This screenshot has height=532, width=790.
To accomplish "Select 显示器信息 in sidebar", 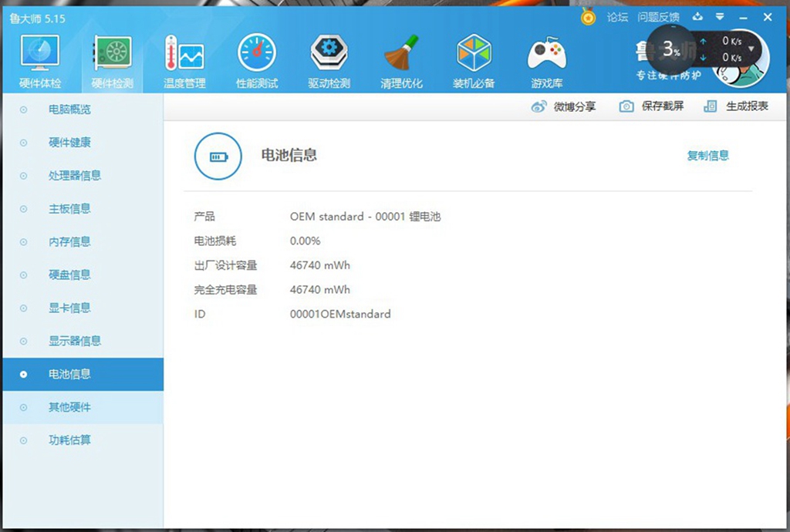I will tap(83, 342).
